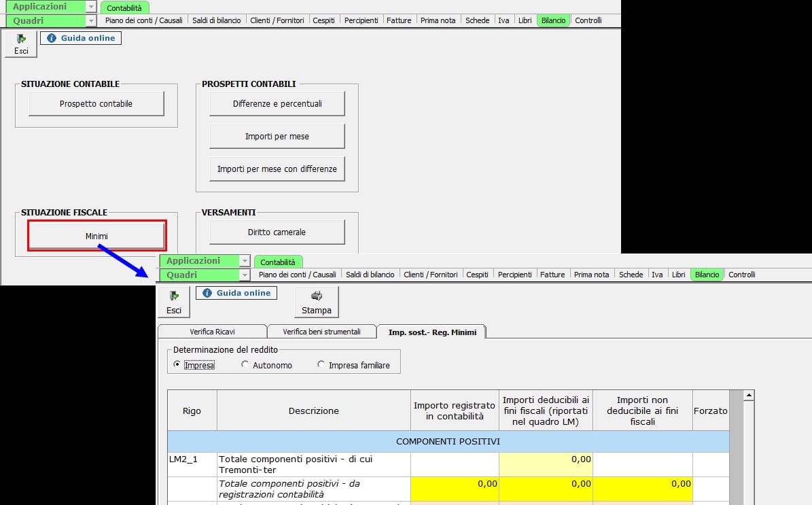Click the table scrollbar up arrow
This screenshot has width=812, height=505.
coord(749,396)
